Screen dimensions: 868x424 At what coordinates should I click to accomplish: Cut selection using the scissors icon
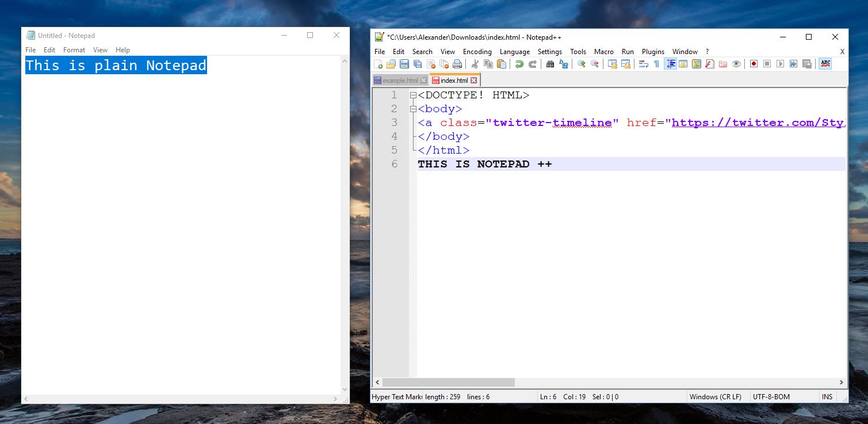475,64
